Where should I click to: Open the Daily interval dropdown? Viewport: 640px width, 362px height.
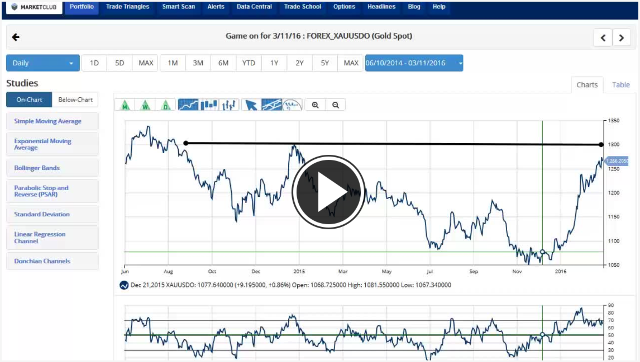pos(43,63)
